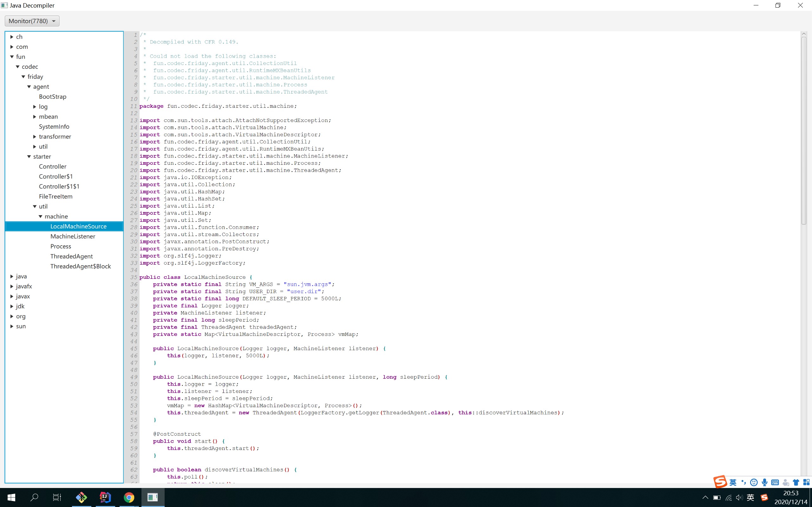The width and height of the screenshot is (812, 507).
Task: Open the Sogou toolbox grid icon
Action: pyautogui.click(x=807, y=482)
